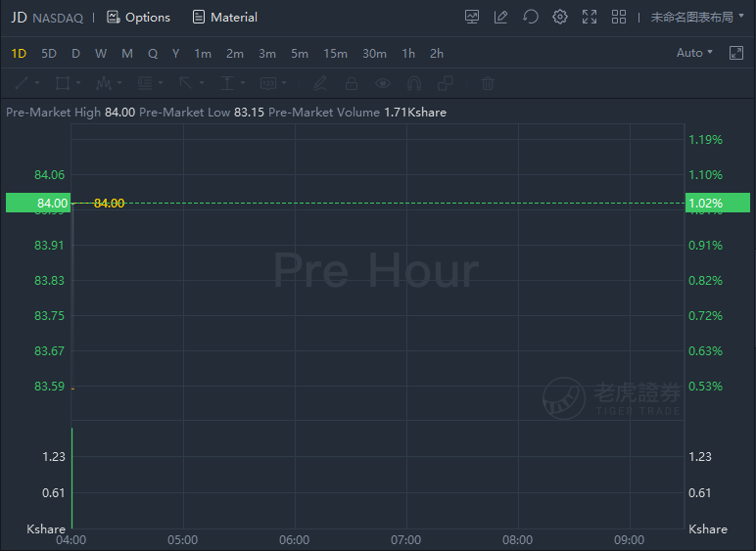Click the duplicate drawings icon
This screenshot has width=756, height=551.
[445, 83]
